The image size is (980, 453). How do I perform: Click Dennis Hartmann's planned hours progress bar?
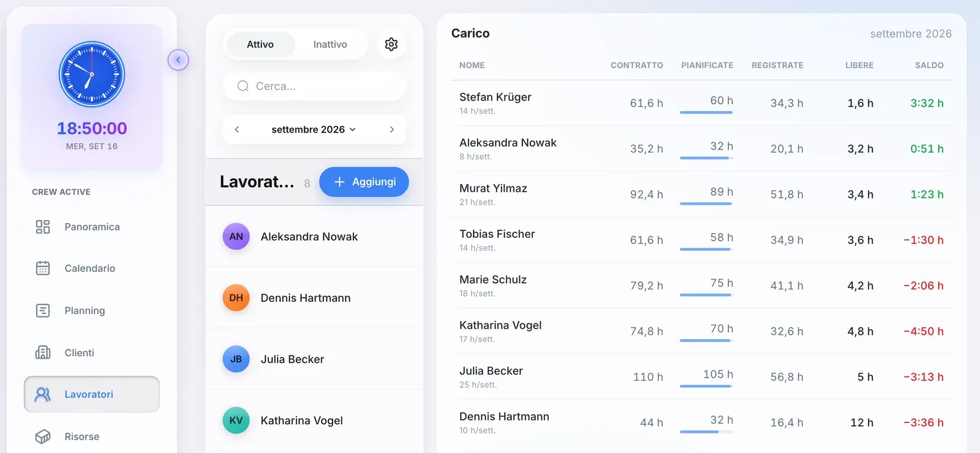coord(706,432)
